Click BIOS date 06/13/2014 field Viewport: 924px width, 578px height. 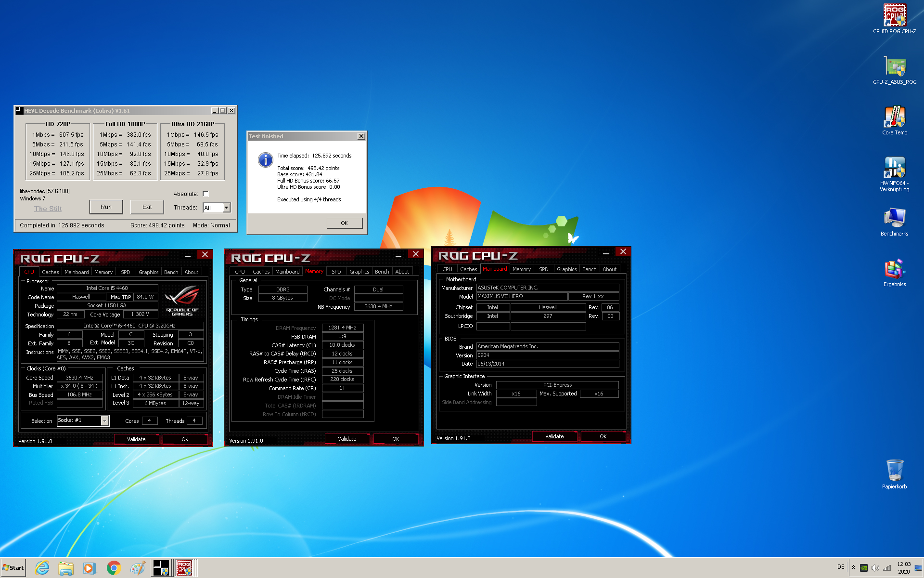tap(547, 364)
